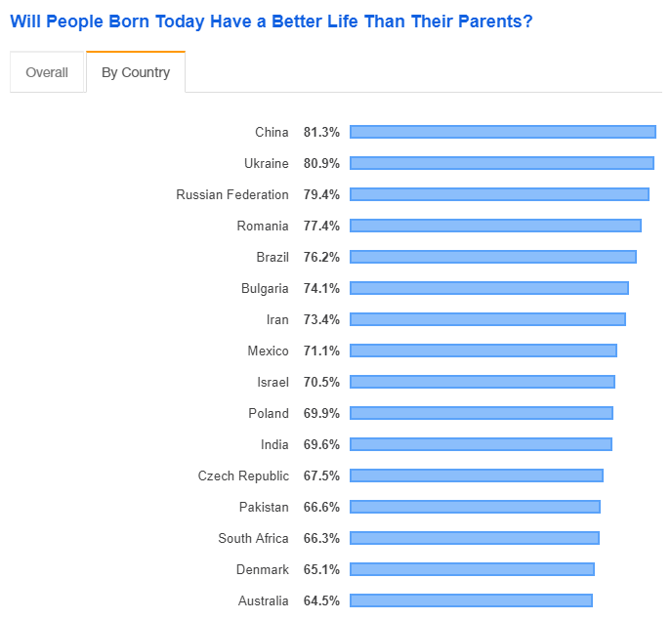Open the chart title link
The image size is (672, 620).
click(272, 21)
